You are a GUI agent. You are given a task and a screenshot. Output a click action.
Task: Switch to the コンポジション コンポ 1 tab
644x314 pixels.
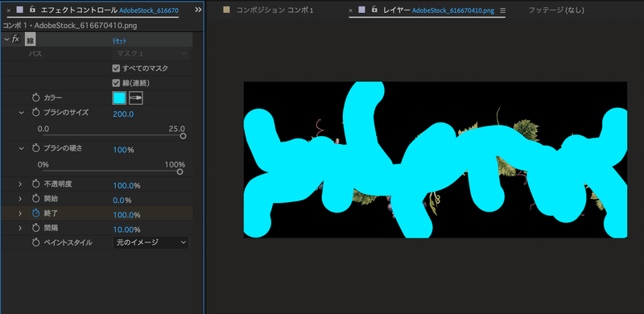tap(275, 10)
